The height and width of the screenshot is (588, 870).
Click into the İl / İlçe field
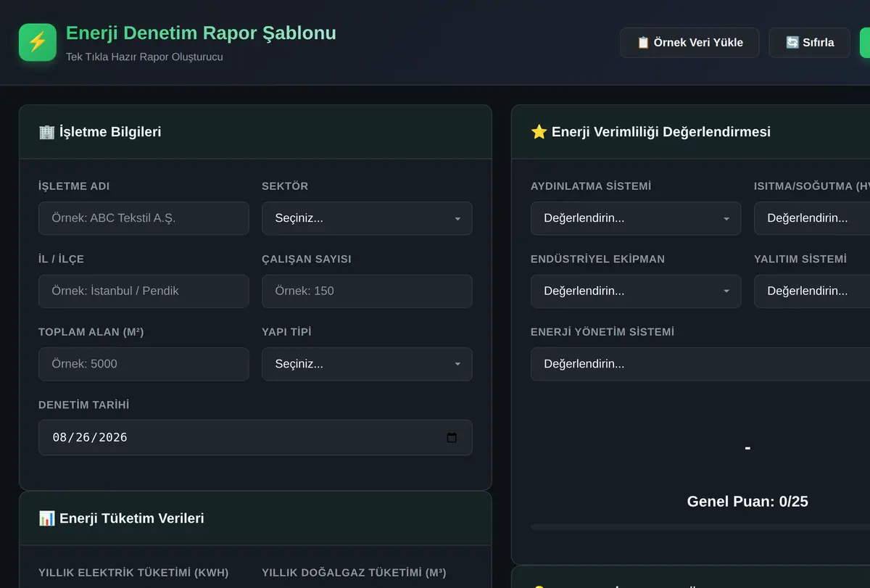coord(144,291)
